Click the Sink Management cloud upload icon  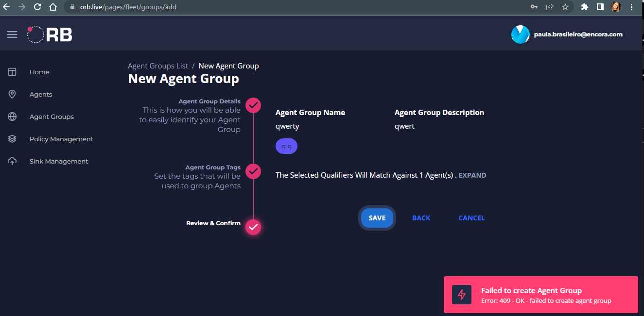(x=12, y=161)
